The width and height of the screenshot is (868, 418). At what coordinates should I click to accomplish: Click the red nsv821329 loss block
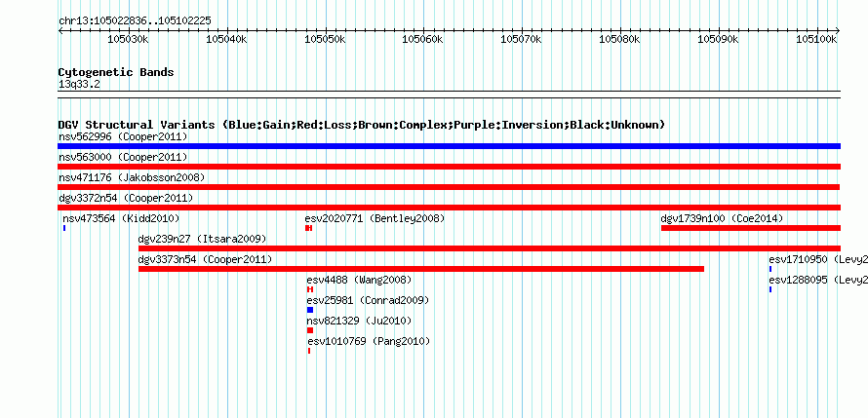[x=310, y=330]
